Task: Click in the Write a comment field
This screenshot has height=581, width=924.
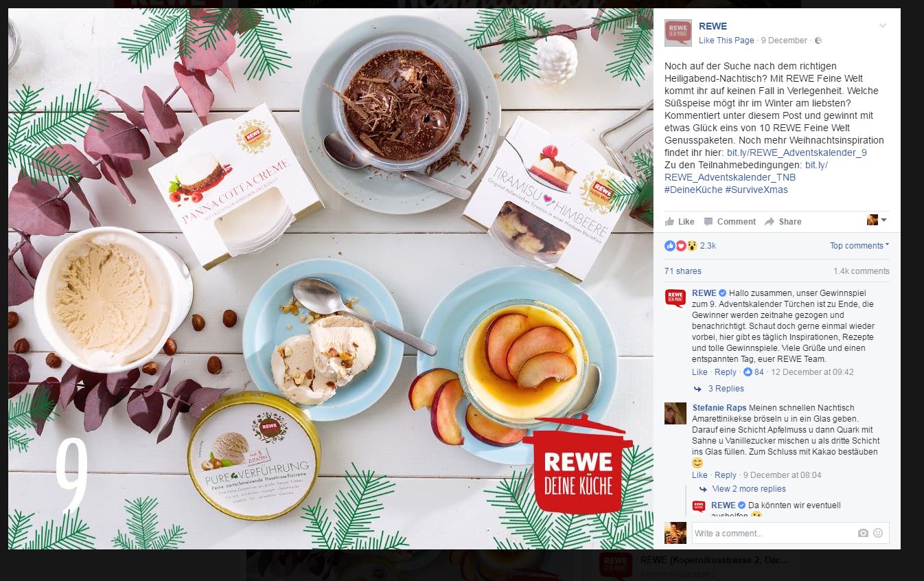Action: click(772, 533)
